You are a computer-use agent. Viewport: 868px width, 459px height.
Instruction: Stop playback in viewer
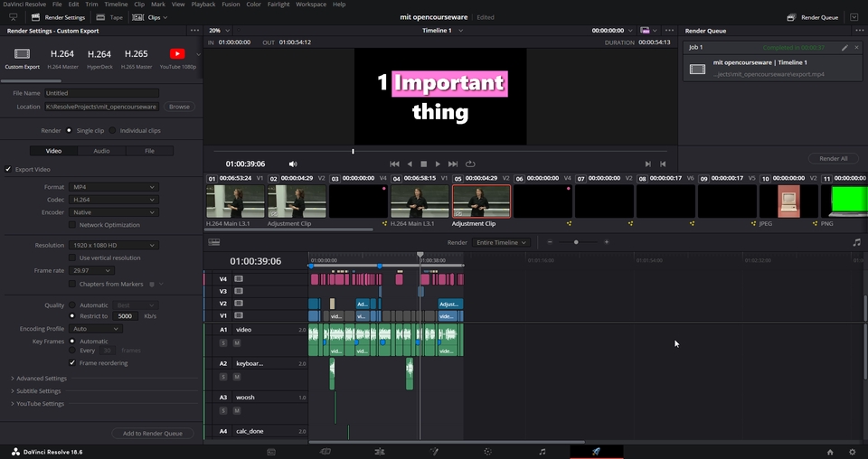[x=423, y=164]
